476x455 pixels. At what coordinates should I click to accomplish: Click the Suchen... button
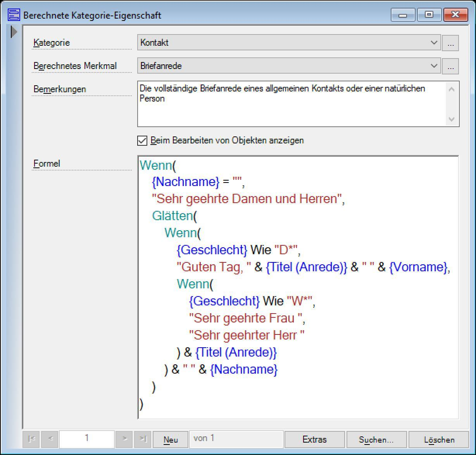376,439
